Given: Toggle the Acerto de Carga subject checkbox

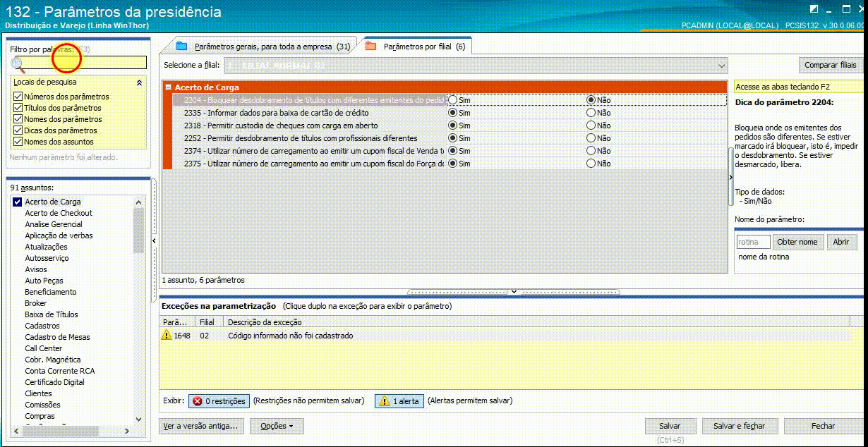Looking at the screenshot, I should coord(18,202).
